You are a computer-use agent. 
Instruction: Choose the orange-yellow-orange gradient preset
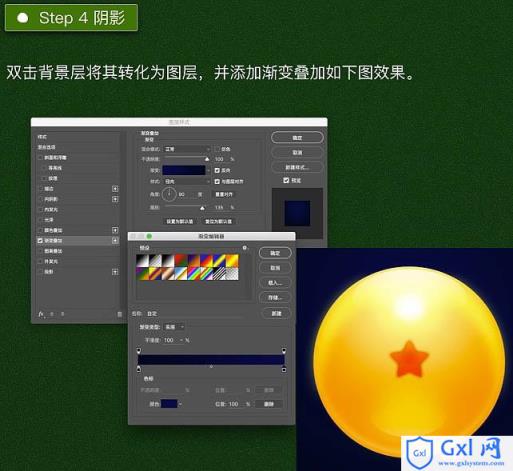click(232, 261)
